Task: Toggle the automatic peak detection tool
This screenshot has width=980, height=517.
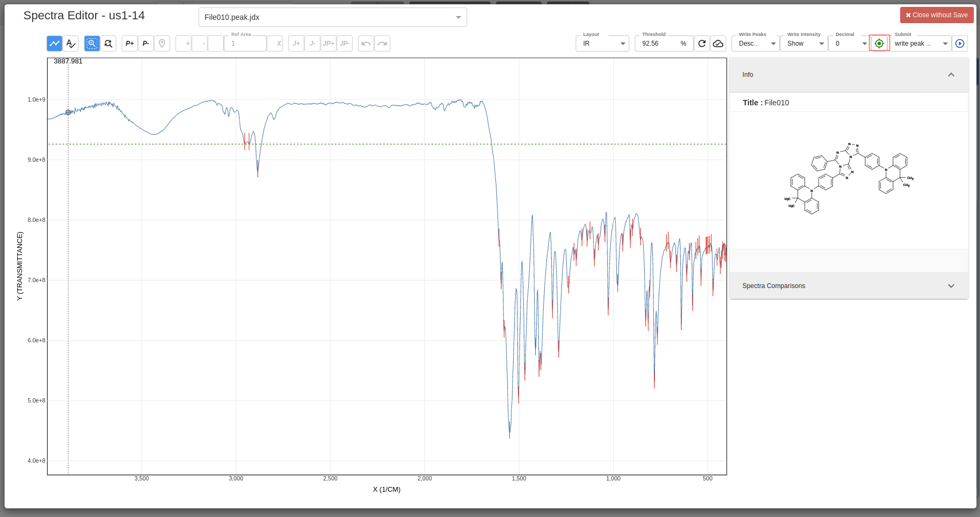Action: (x=71, y=44)
